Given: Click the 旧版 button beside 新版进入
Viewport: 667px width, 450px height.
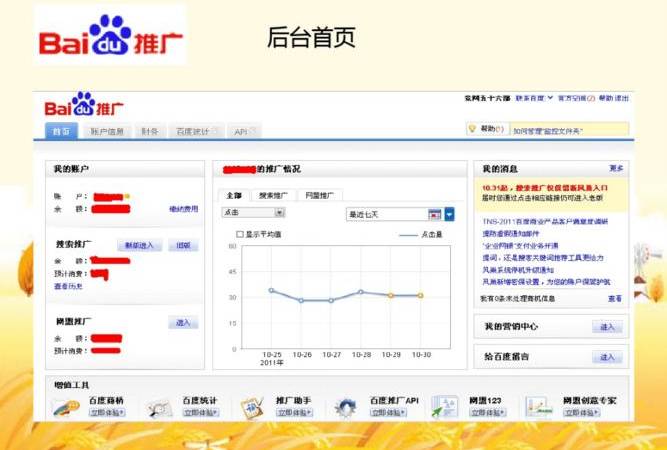Looking at the screenshot, I should (183, 245).
